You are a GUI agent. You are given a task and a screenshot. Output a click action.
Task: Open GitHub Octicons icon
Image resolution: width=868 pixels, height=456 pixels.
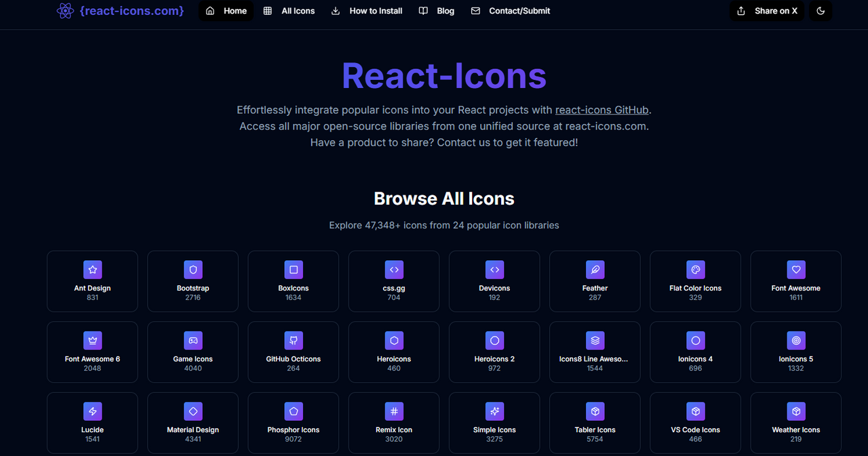[x=294, y=341]
